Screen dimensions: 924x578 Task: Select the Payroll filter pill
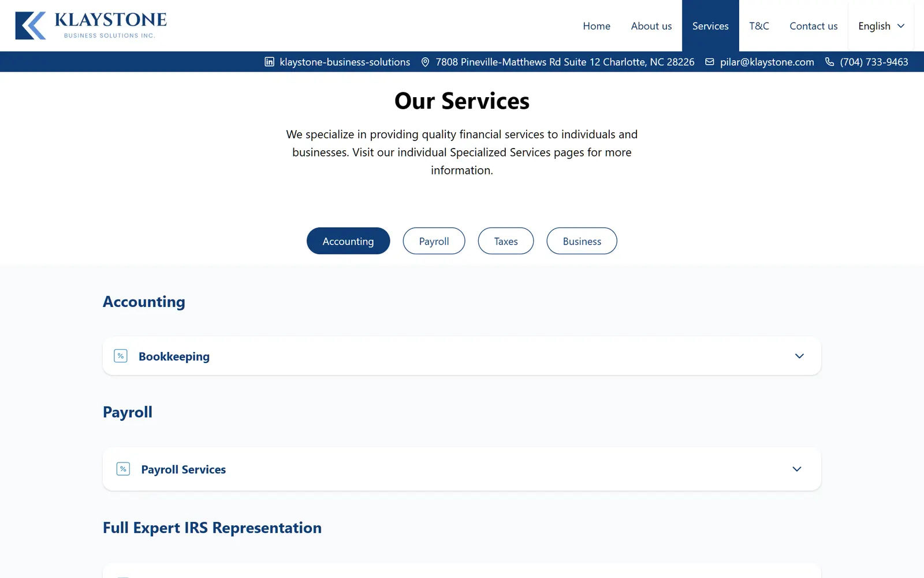434,241
